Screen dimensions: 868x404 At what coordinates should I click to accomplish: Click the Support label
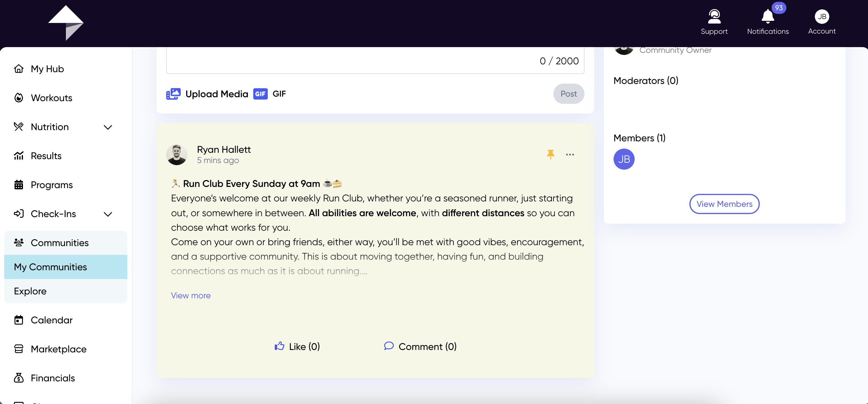pyautogui.click(x=714, y=31)
